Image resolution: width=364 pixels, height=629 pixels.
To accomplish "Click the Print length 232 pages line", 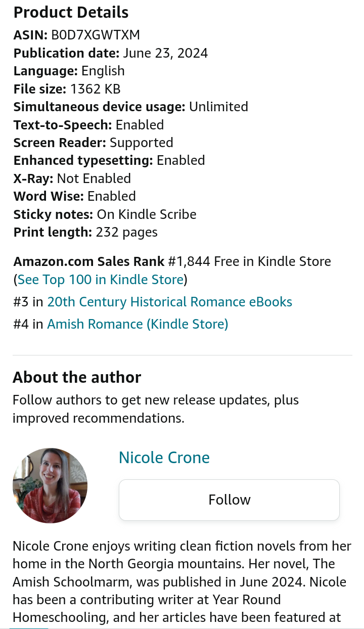I will (x=85, y=232).
